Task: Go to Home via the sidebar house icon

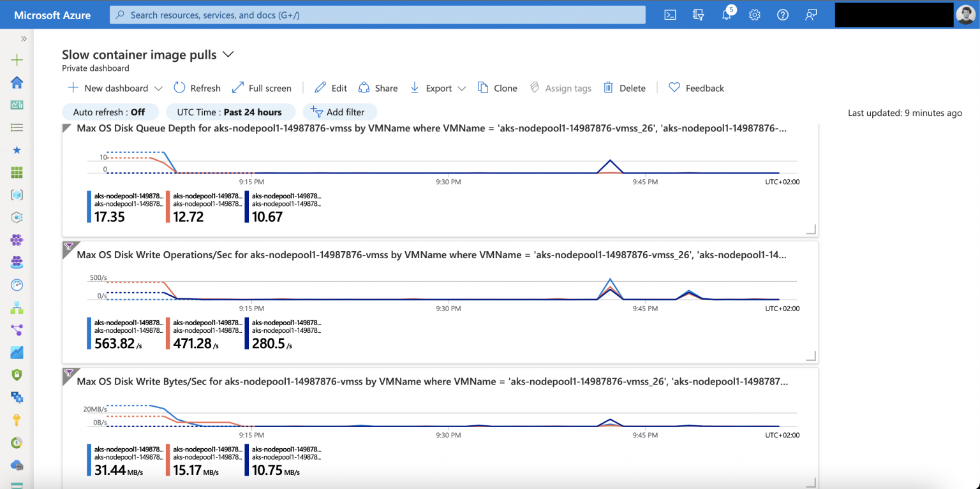Action: 17,82
